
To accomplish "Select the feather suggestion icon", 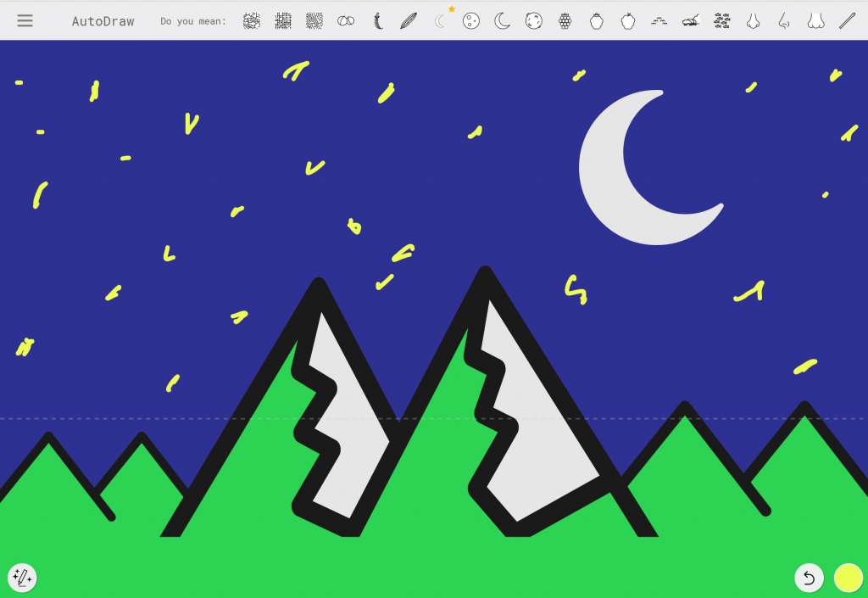I will (409, 21).
